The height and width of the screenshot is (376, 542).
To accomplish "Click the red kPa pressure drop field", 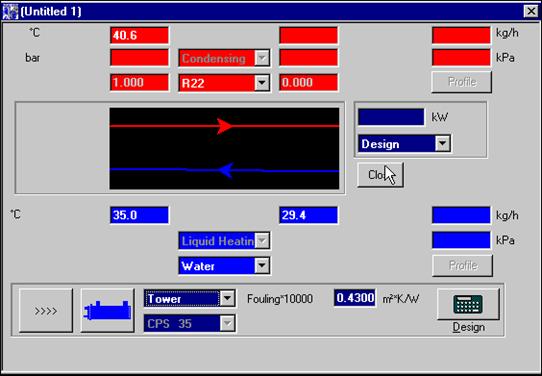I will (x=461, y=58).
